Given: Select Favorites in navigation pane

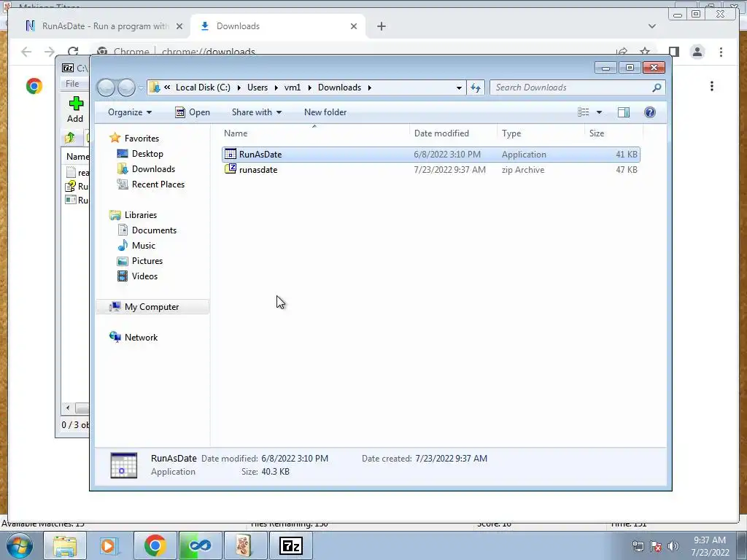Looking at the screenshot, I should click(142, 139).
